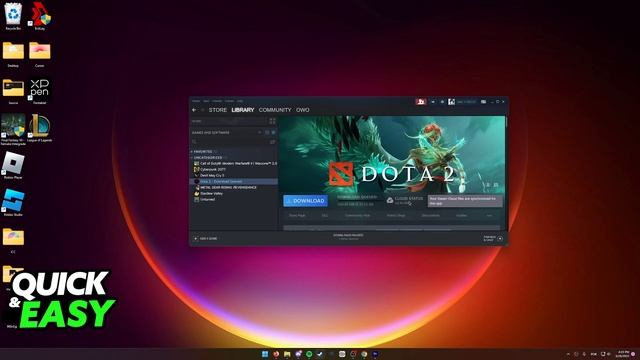This screenshot has height=360, width=640.
Task: Open the Steam STORE tab
Action: point(218,110)
